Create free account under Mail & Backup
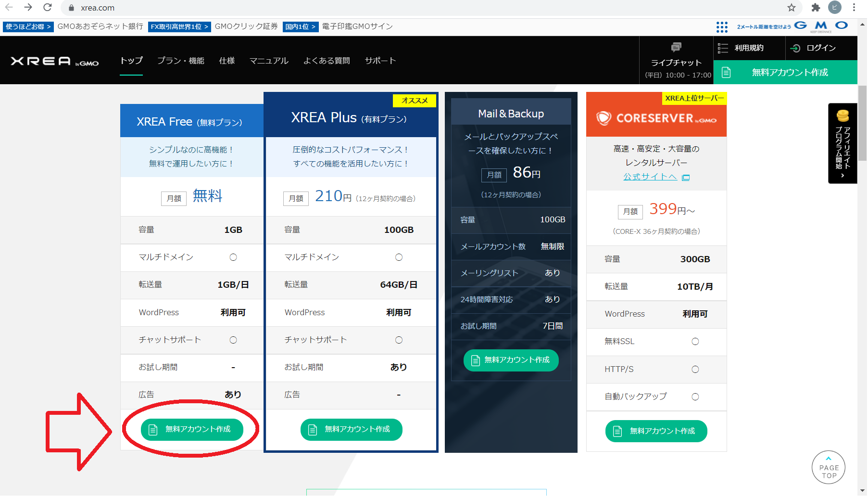This screenshot has width=868, height=499. coord(511,360)
